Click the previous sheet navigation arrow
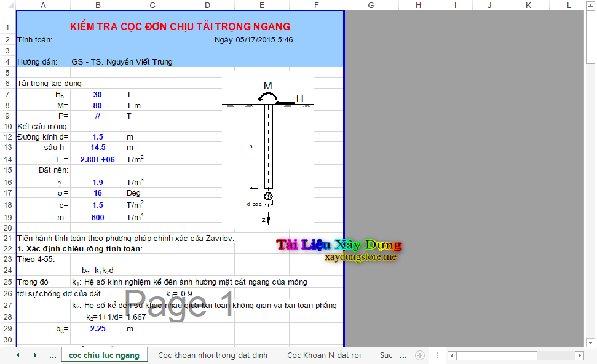Image resolution: width=597 pixels, height=364 pixels. click(x=18, y=355)
